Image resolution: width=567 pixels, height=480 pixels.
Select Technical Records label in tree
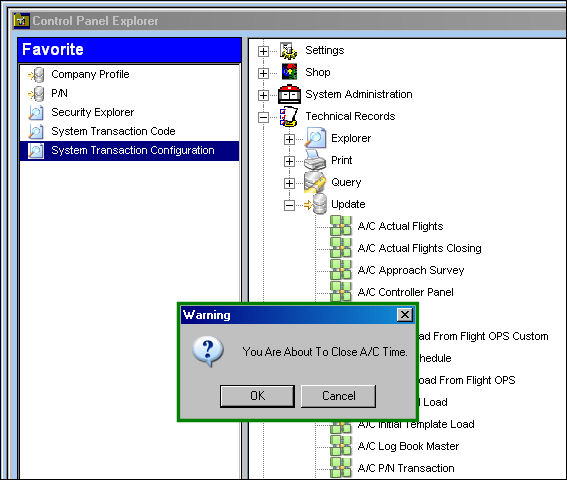tap(350, 116)
